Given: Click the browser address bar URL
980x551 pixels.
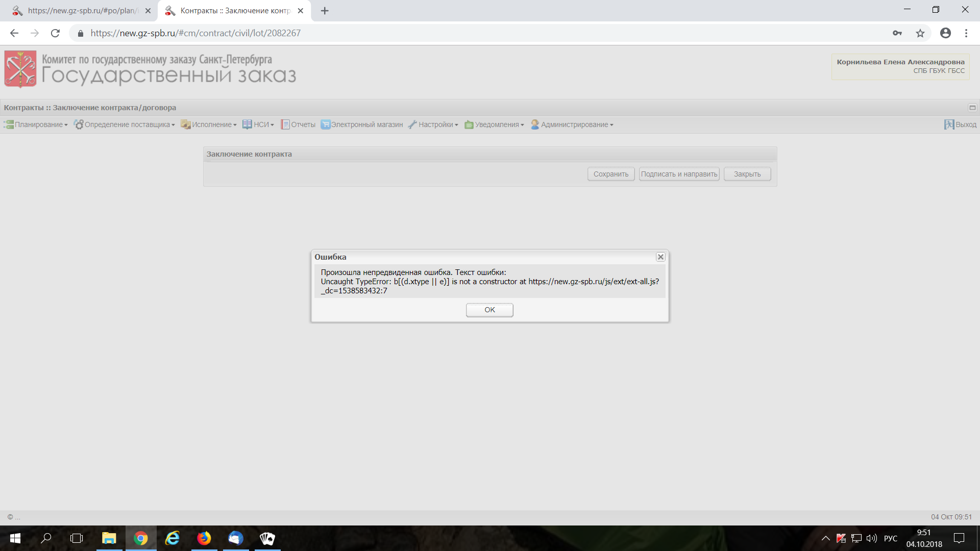Looking at the screenshot, I should click(x=195, y=33).
